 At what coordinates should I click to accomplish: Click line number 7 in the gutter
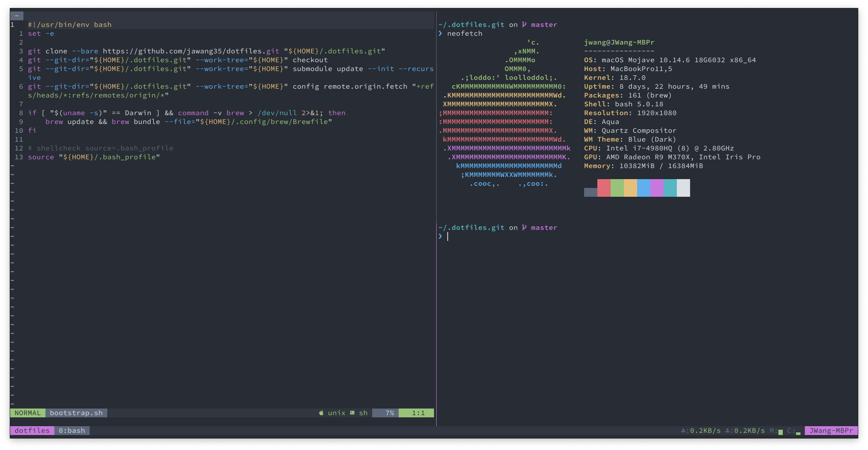[x=21, y=104]
